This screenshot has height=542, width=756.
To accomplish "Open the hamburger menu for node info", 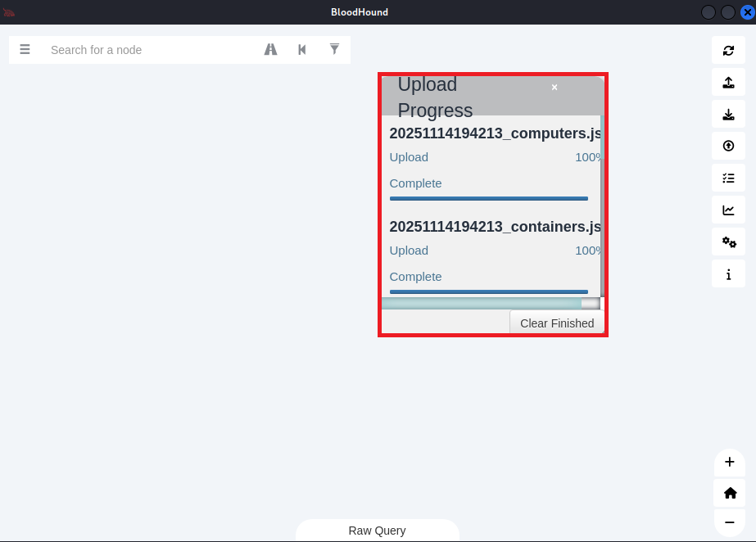I will [x=25, y=50].
